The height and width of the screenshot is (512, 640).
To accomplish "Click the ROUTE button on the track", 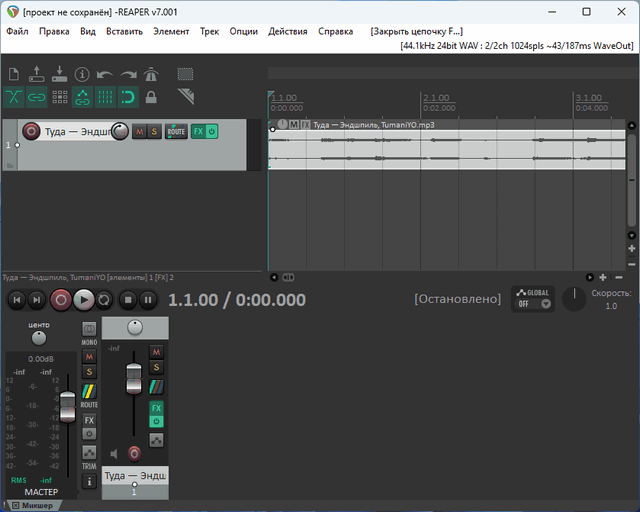I will coord(176,131).
